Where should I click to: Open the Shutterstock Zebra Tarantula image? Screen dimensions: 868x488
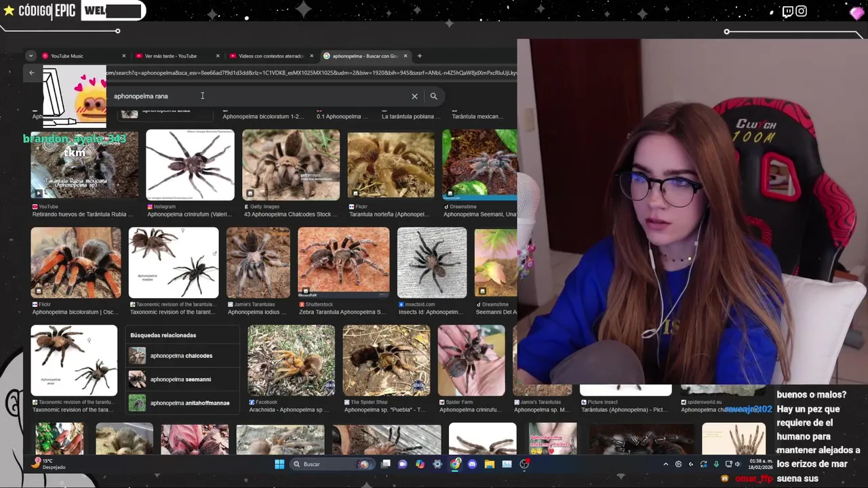(344, 263)
